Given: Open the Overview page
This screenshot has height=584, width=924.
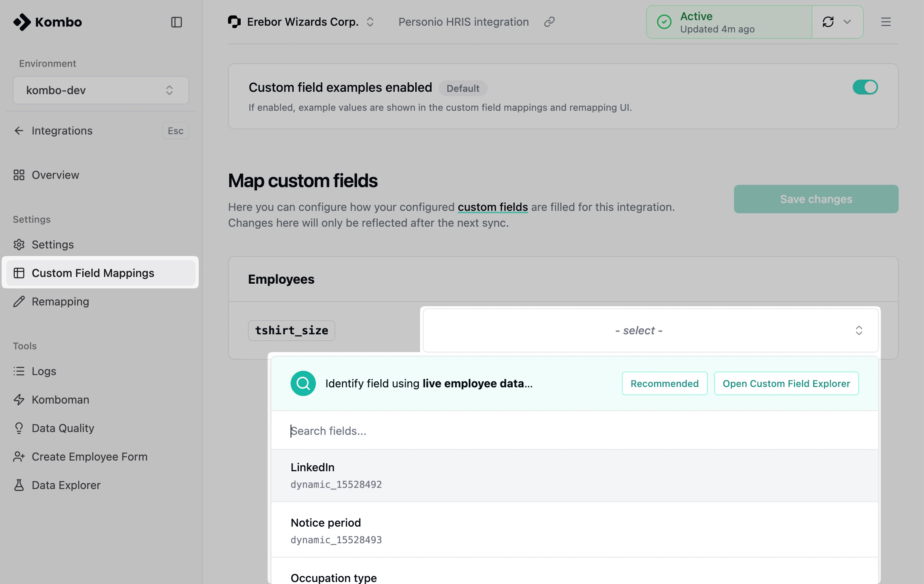Looking at the screenshot, I should pos(55,175).
